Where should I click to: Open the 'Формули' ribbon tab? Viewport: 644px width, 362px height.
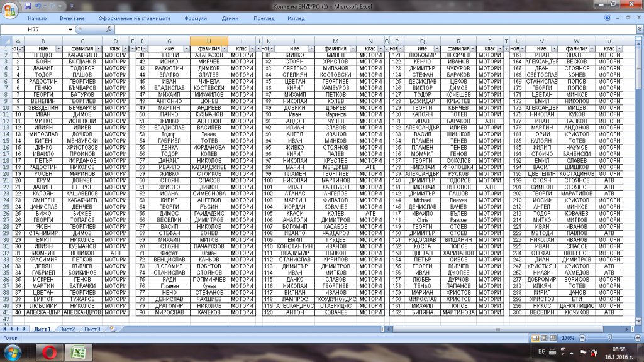(x=196, y=18)
